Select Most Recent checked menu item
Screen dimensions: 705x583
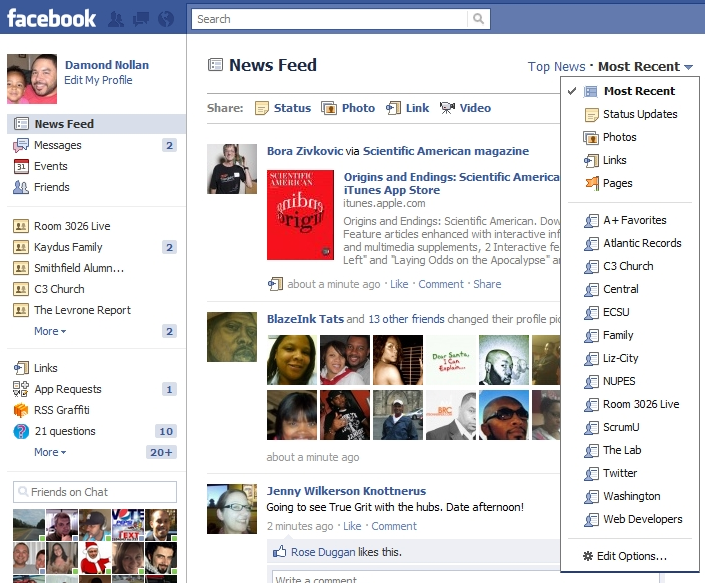tap(630, 91)
